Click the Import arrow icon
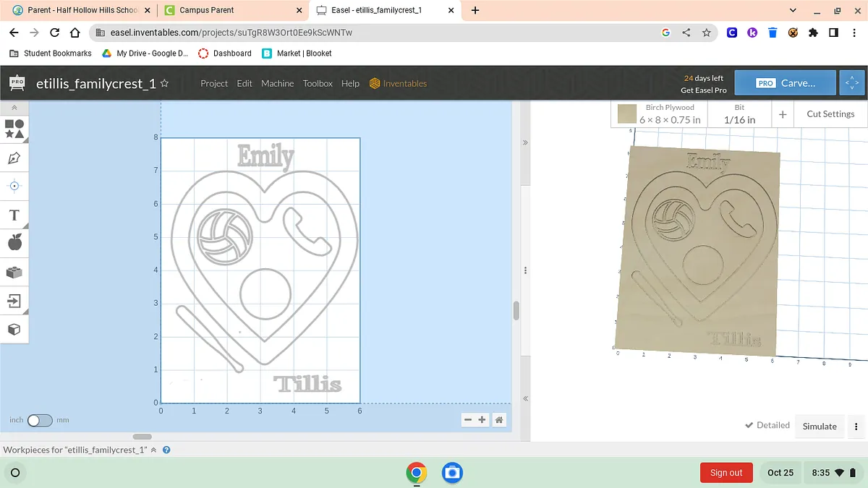This screenshot has height=488, width=868. pos(14,301)
